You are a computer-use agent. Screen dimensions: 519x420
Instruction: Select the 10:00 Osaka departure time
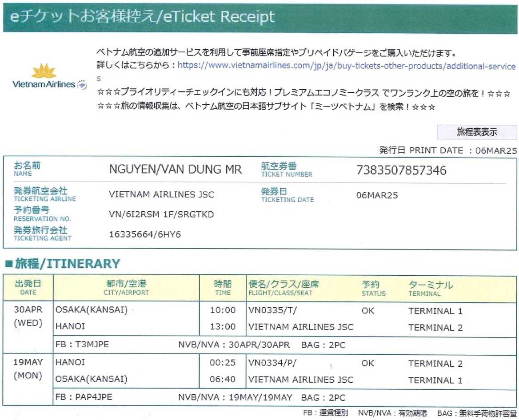click(x=223, y=311)
